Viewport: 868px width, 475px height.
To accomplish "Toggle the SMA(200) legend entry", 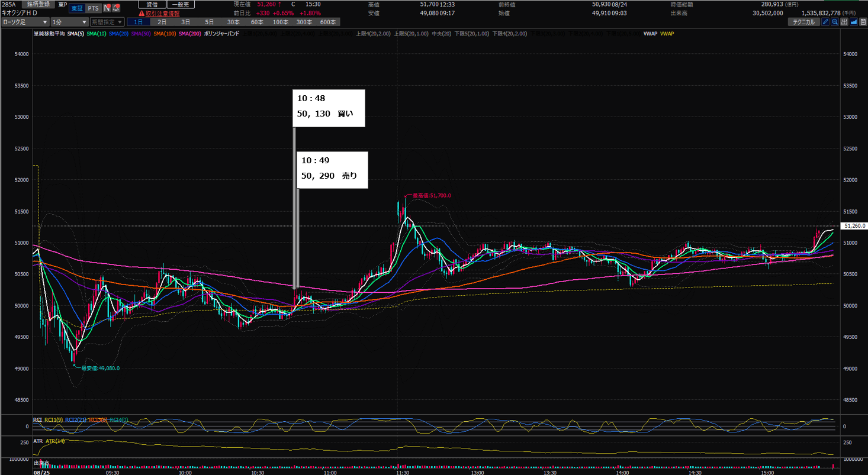I will (x=190, y=34).
